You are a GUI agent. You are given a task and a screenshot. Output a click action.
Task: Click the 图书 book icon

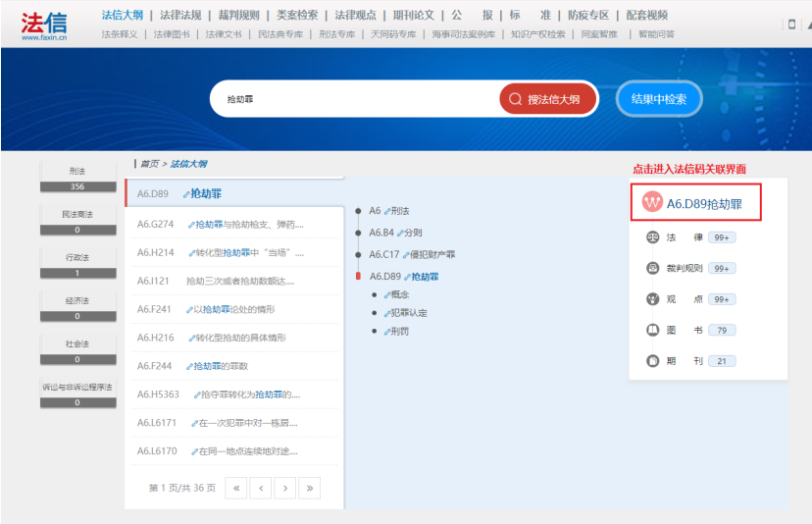652,330
